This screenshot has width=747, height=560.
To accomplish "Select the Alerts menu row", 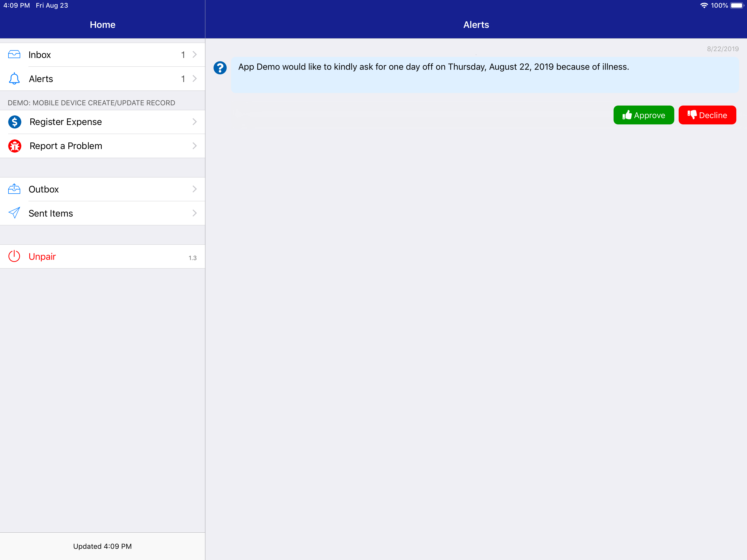I will click(101, 79).
